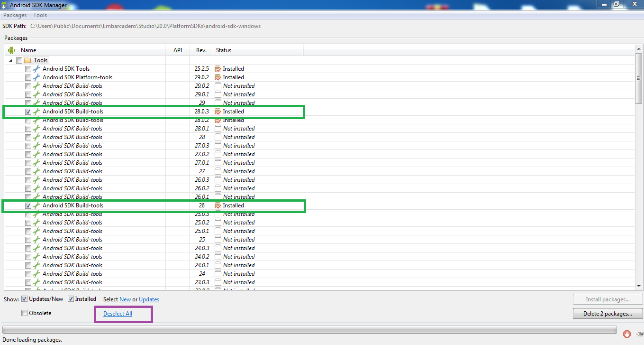Click the Android robot icon in table header
The width and height of the screenshot is (644, 345).
pyautogui.click(x=11, y=50)
